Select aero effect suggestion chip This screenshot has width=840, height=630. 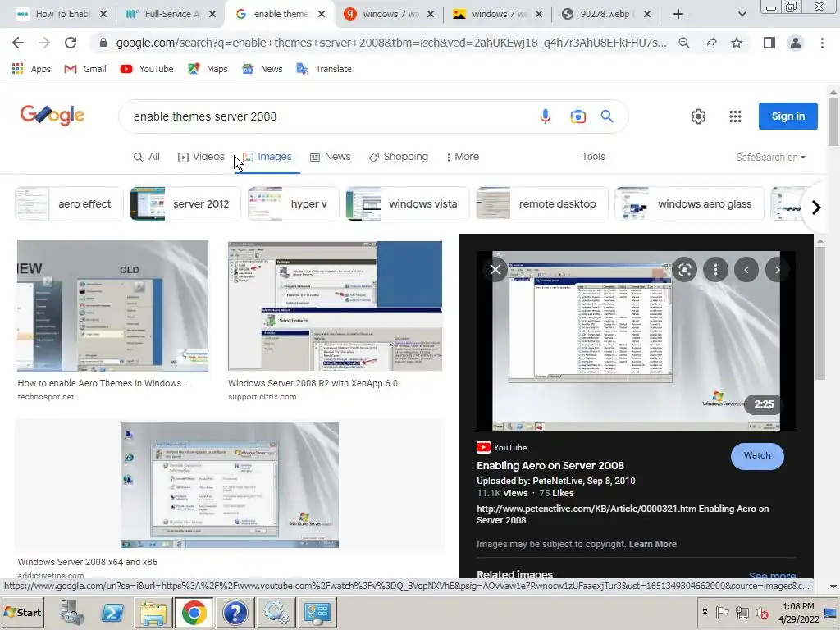(x=69, y=204)
